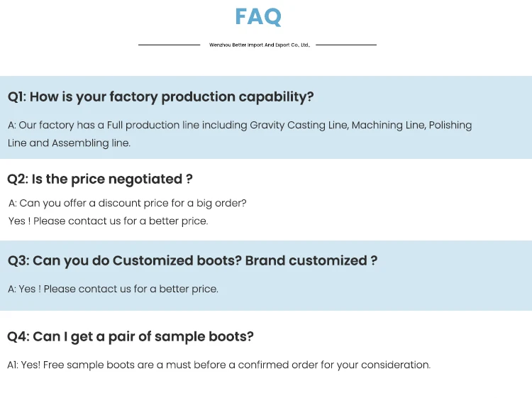Expand Q2 'Is the price negotiated ?'

[x=100, y=179]
